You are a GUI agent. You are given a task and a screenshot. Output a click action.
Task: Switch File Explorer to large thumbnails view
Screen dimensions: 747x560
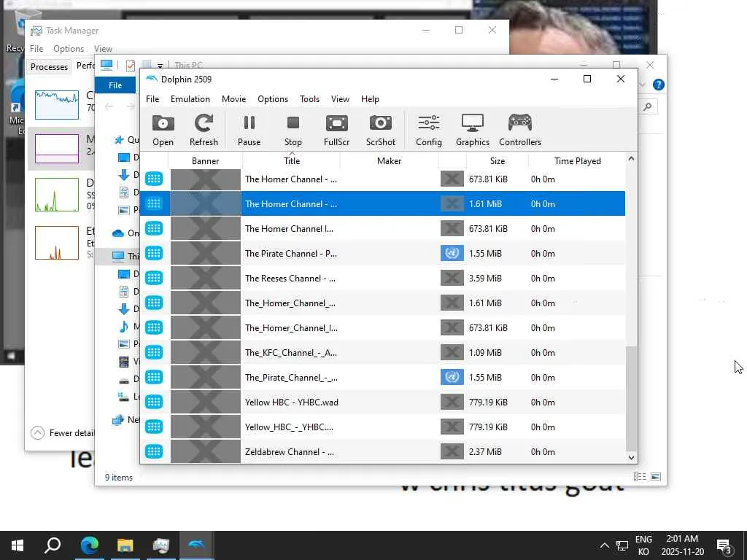coord(656,477)
